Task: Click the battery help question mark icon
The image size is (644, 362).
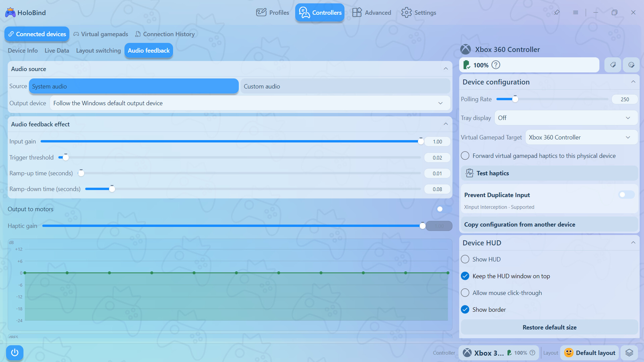Action: point(496,65)
